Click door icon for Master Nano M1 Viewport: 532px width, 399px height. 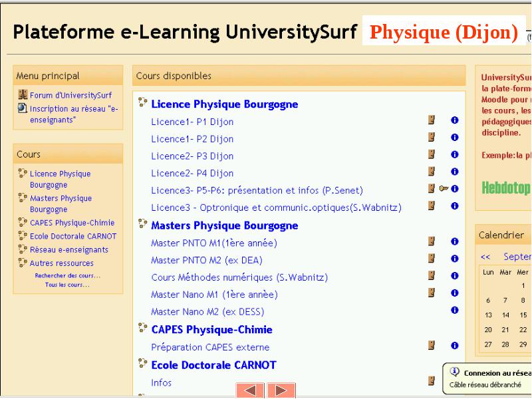tap(432, 293)
